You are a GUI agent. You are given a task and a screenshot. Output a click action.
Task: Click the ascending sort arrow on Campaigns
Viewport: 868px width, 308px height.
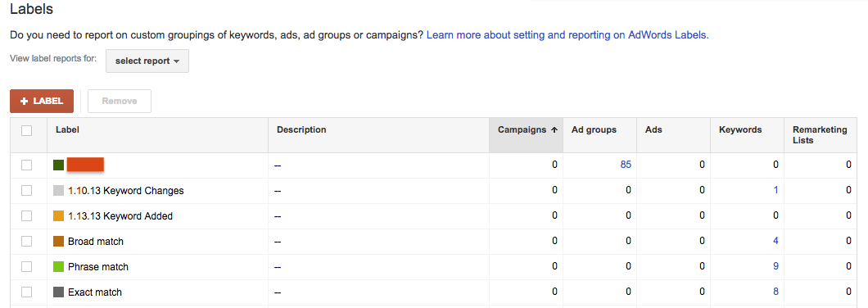(x=554, y=130)
